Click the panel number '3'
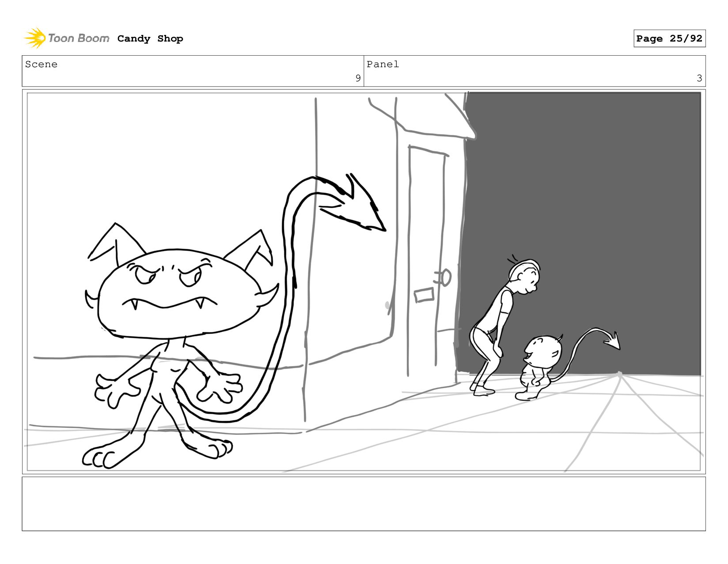This screenshot has width=728, height=564. (699, 78)
